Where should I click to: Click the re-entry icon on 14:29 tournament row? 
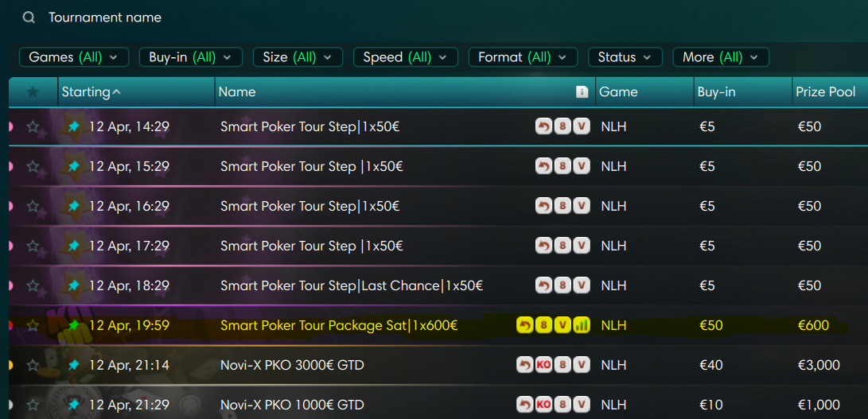point(543,126)
